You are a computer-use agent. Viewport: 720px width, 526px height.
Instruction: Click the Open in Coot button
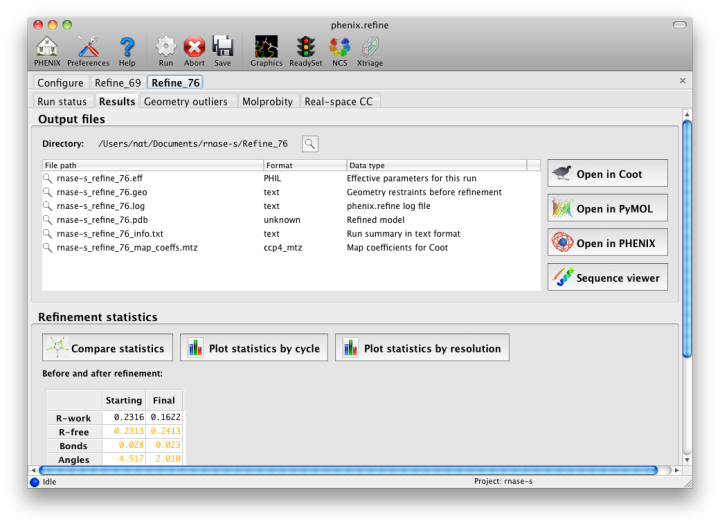tap(607, 174)
